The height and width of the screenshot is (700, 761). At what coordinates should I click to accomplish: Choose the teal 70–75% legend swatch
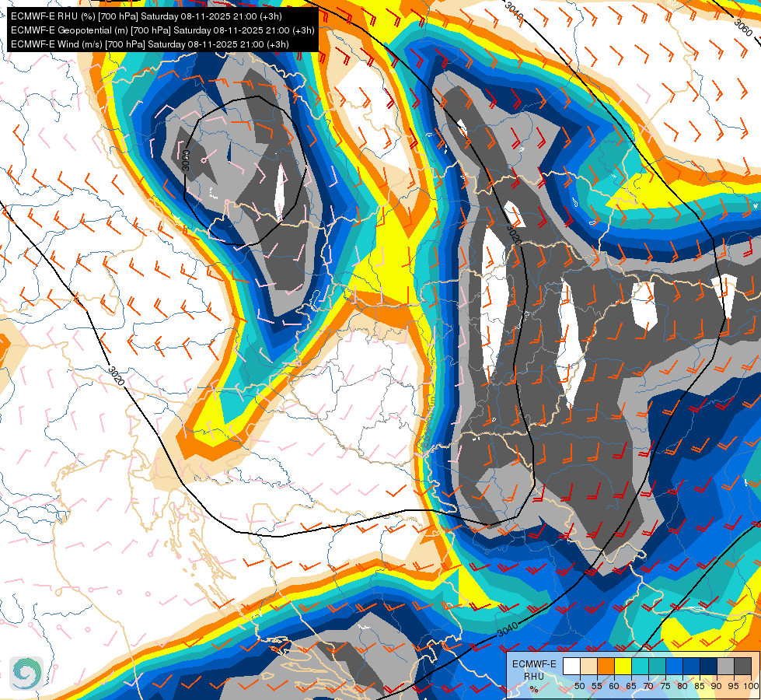tap(657, 666)
